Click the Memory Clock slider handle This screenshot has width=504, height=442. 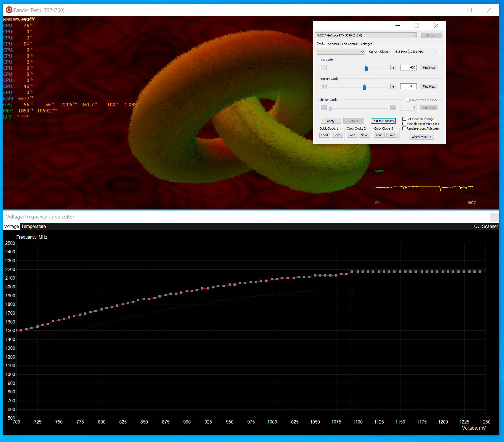364,87
